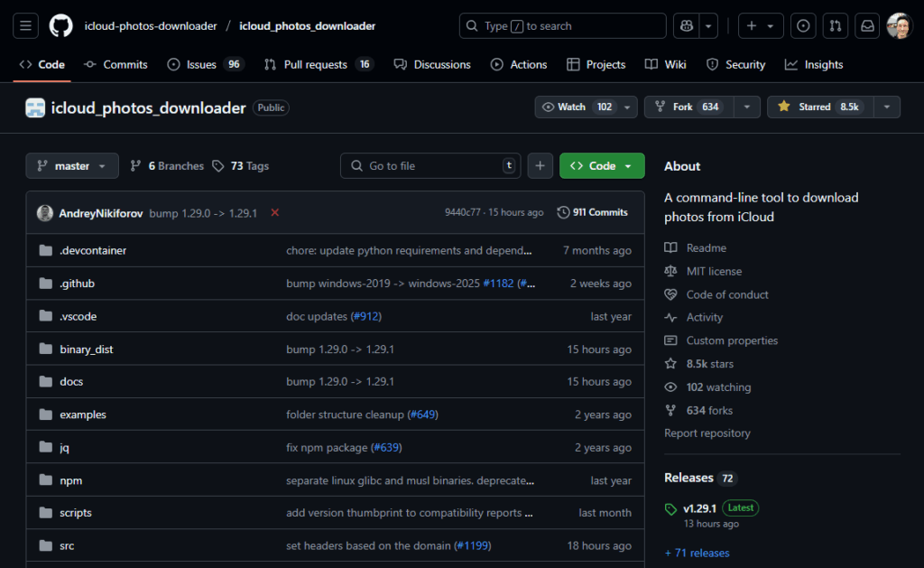Open the Issues tab
The height and width of the screenshot is (568, 924).
point(205,65)
